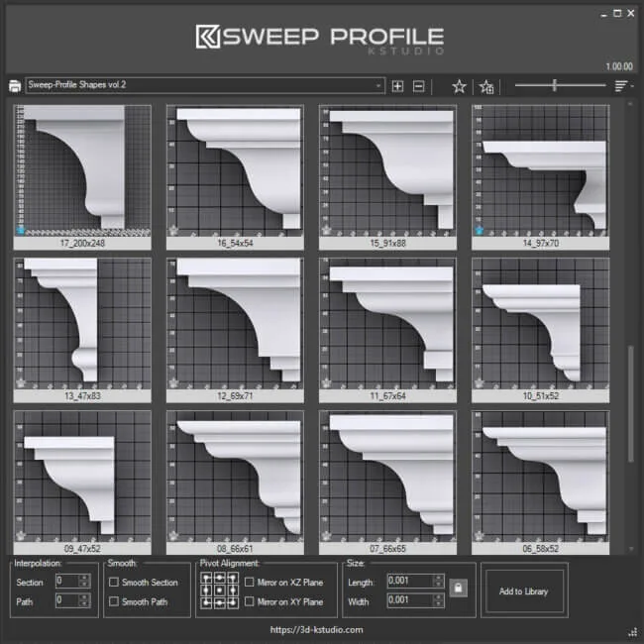
Task: Click the minus box collapse-all icon
Action: (x=419, y=86)
